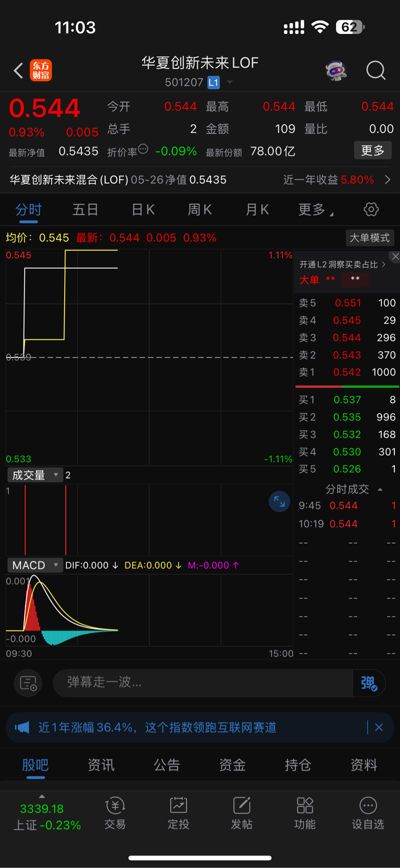Open the 持仓 tab
Screen dimensions: 400x868
click(298, 765)
